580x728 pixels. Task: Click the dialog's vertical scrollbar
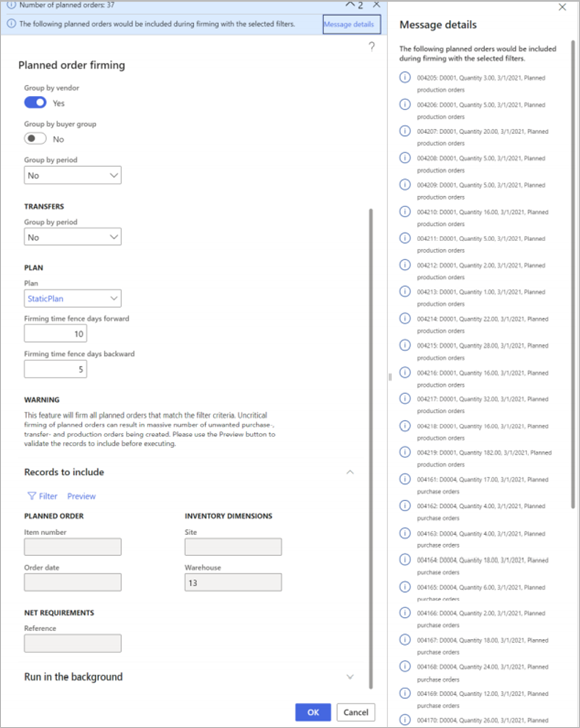point(371,448)
